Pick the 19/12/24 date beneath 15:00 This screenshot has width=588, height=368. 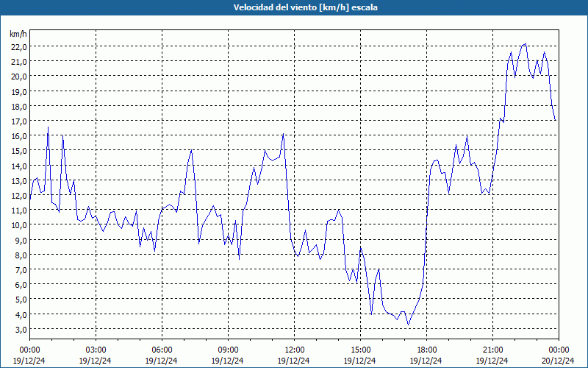[x=359, y=361]
